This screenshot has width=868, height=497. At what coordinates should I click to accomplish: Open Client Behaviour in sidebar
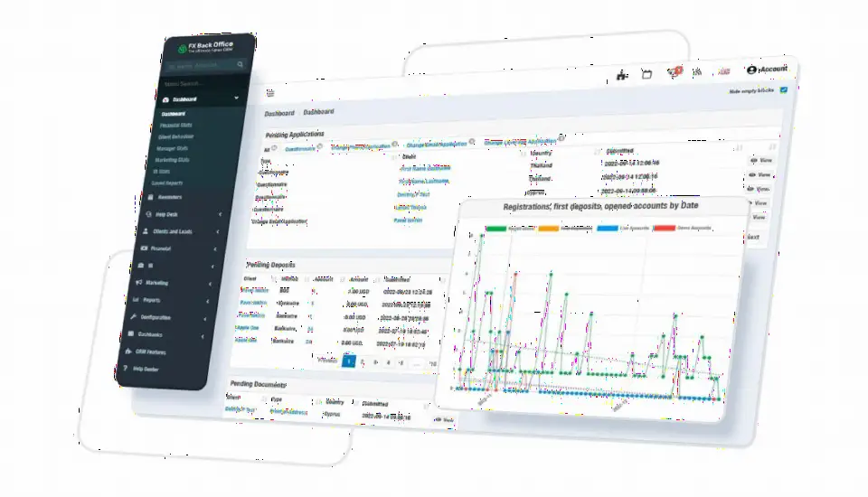coord(176,136)
